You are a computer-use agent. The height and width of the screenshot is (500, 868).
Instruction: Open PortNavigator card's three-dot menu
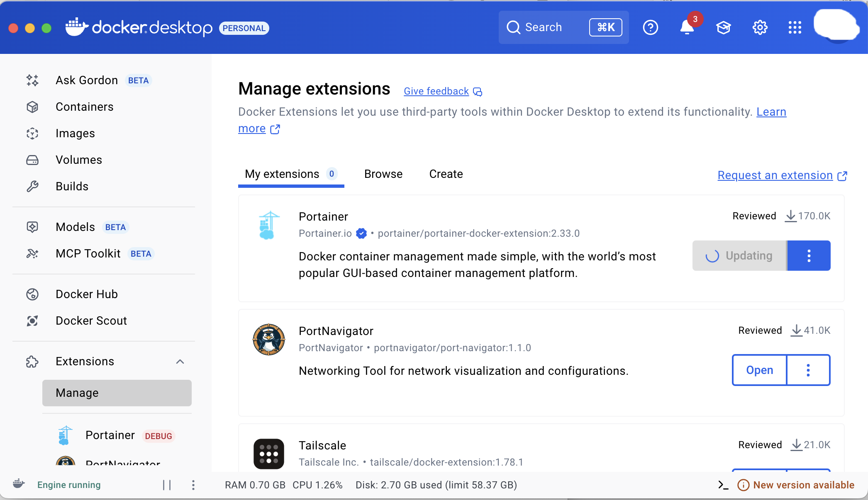(x=808, y=370)
